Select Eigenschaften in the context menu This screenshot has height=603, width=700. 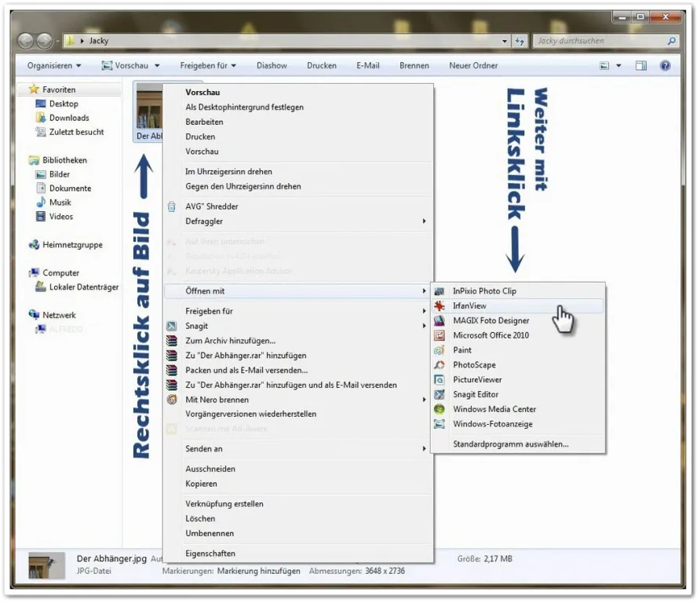(x=298, y=554)
